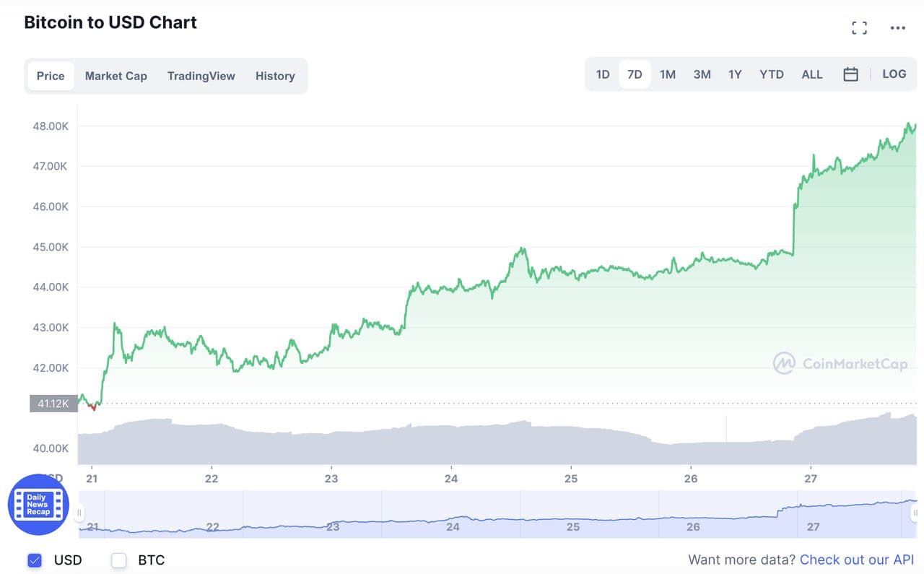
Task: Switch to the Market Cap tab
Action: [115, 76]
